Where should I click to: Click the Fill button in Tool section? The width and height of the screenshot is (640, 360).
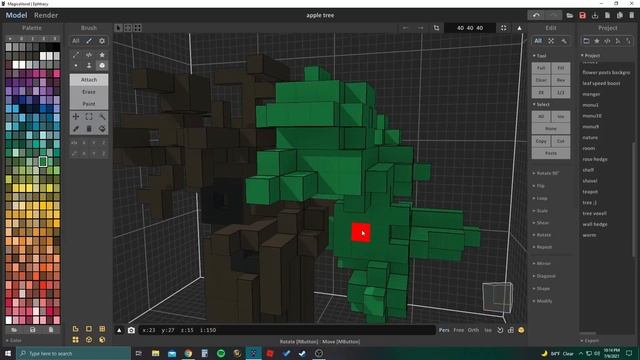click(x=561, y=68)
